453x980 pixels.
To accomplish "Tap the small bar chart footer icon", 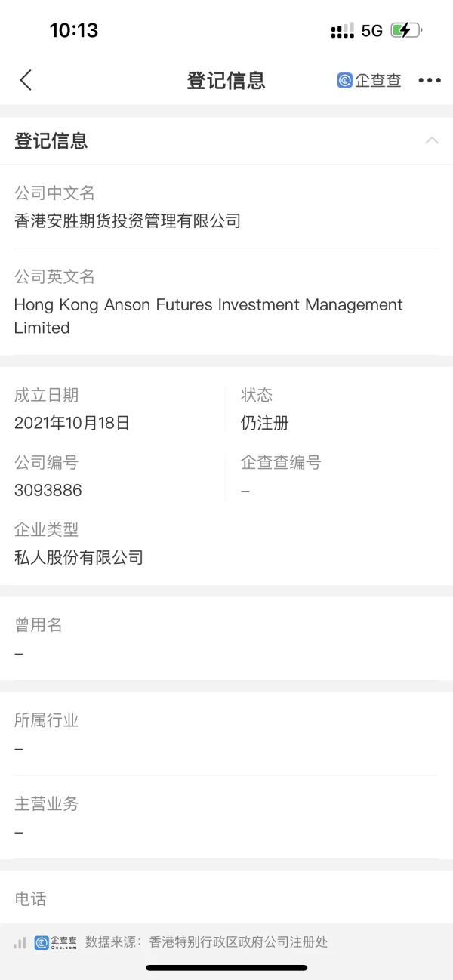I will (x=20, y=943).
